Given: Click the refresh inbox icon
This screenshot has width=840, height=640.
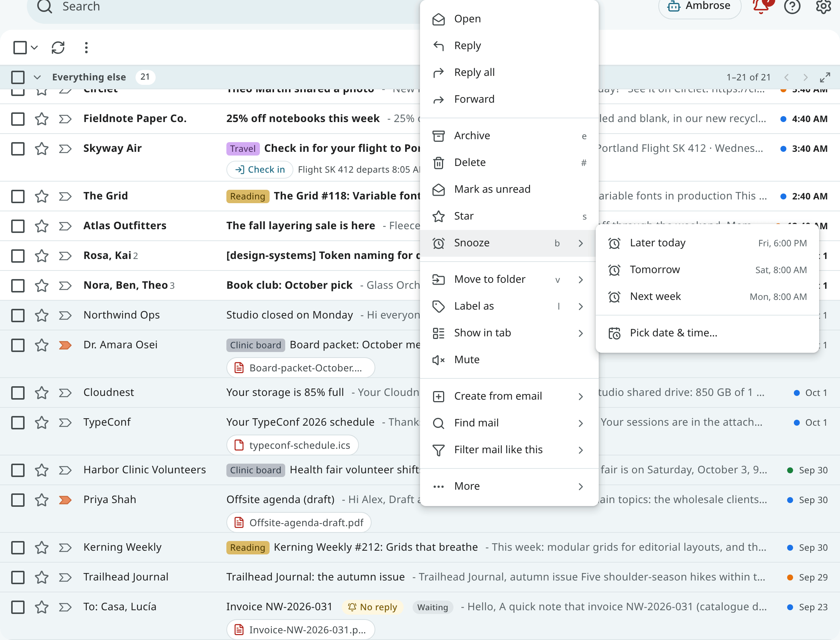Looking at the screenshot, I should 58,48.
